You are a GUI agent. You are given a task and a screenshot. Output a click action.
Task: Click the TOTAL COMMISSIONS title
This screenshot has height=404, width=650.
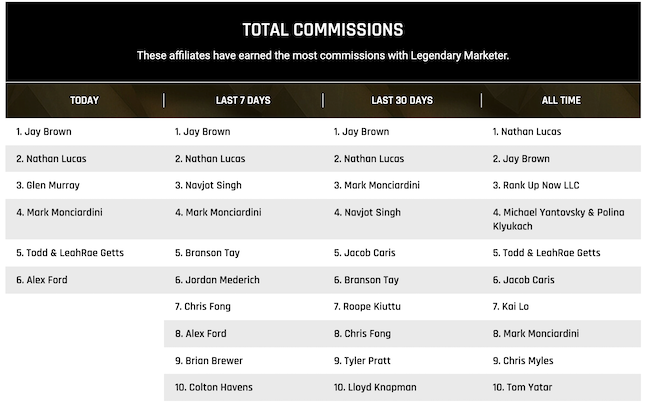tap(323, 30)
